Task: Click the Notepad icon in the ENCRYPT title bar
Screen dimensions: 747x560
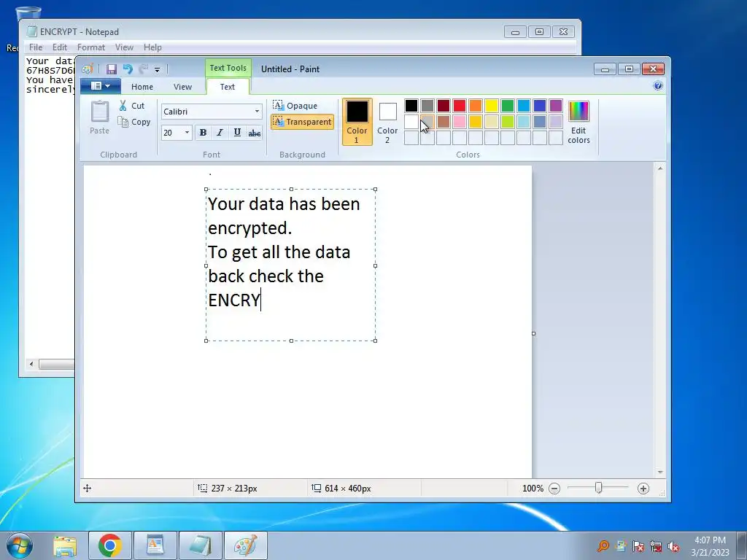Action: (32, 31)
